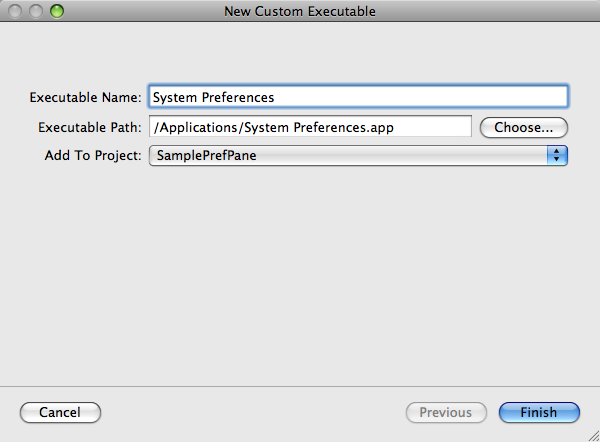Click the disabled Previous button
Image resolution: width=600 pixels, height=442 pixels.
[445, 412]
